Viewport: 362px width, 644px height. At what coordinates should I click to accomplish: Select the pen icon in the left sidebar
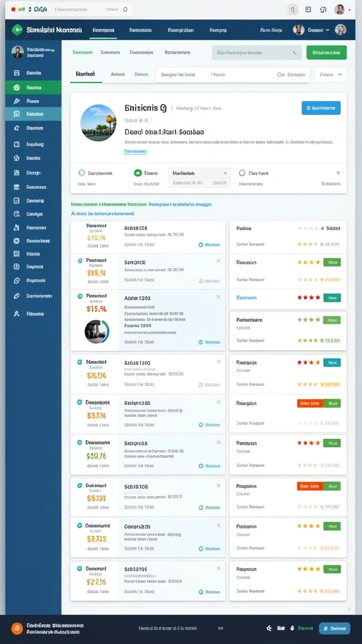point(16,101)
